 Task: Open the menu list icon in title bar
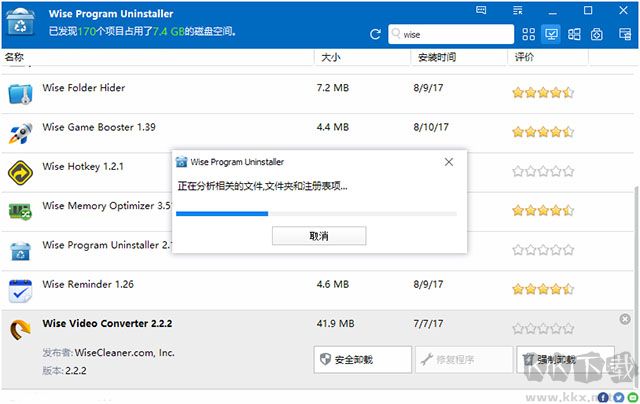(x=518, y=10)
